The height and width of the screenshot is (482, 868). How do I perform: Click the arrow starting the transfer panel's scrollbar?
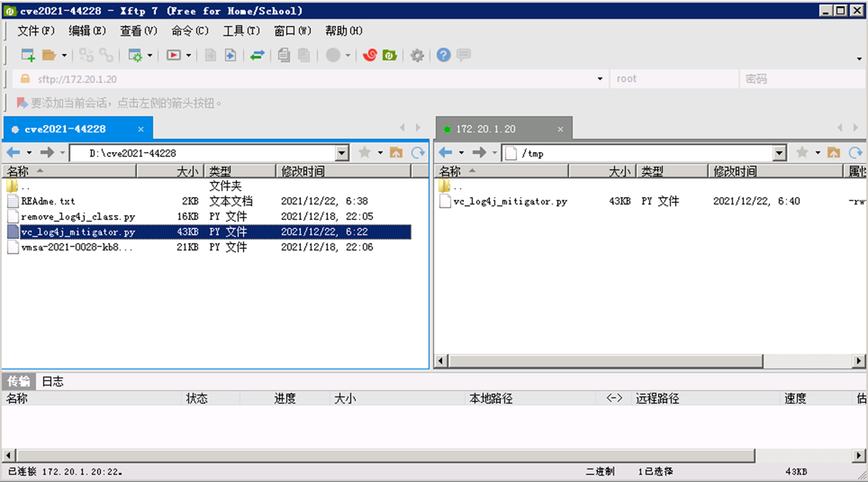[x=8, y=456]
